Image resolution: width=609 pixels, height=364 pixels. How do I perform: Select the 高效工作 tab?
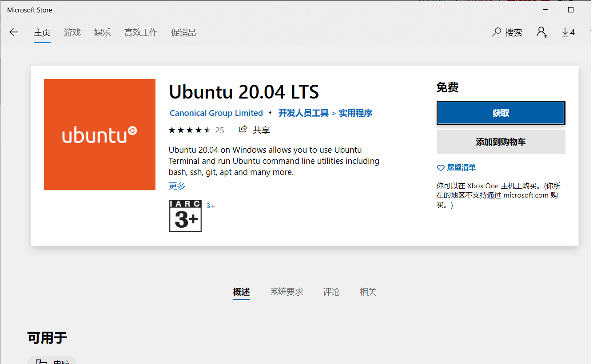141,32
